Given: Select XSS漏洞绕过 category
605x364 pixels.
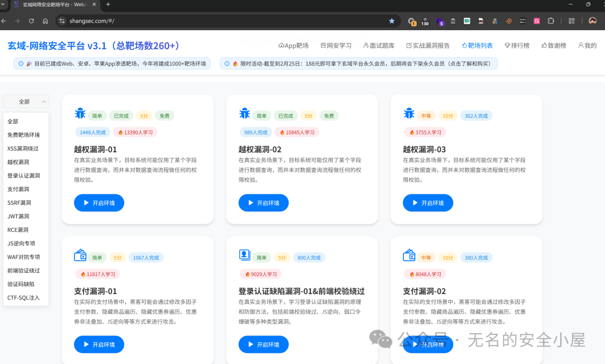Looking at the screenshot, I should pyautogui.click(x=26, y=148).
